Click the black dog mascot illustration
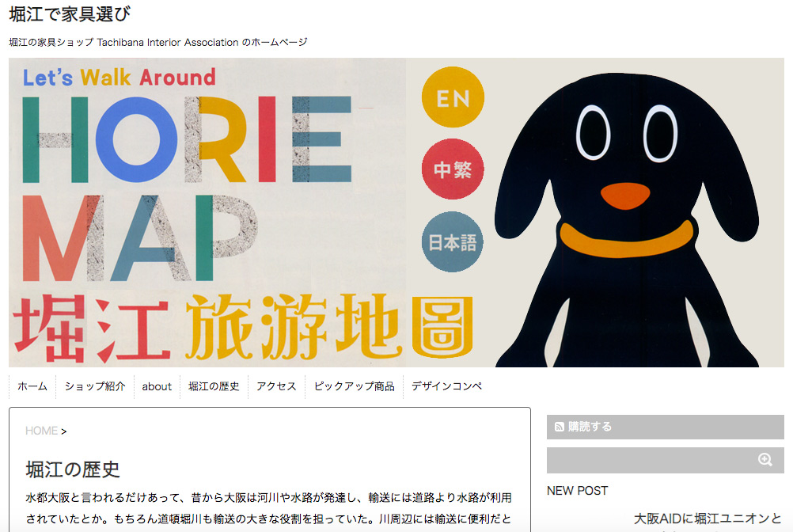The height and width of the screenshot is (532, 793). [627, 220]
